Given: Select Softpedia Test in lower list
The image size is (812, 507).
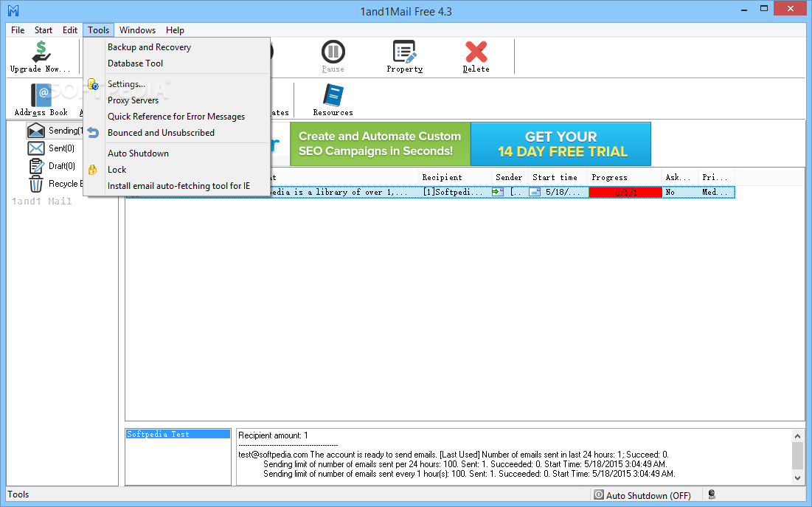Looking at the screenshot, I should pos(178,434).
